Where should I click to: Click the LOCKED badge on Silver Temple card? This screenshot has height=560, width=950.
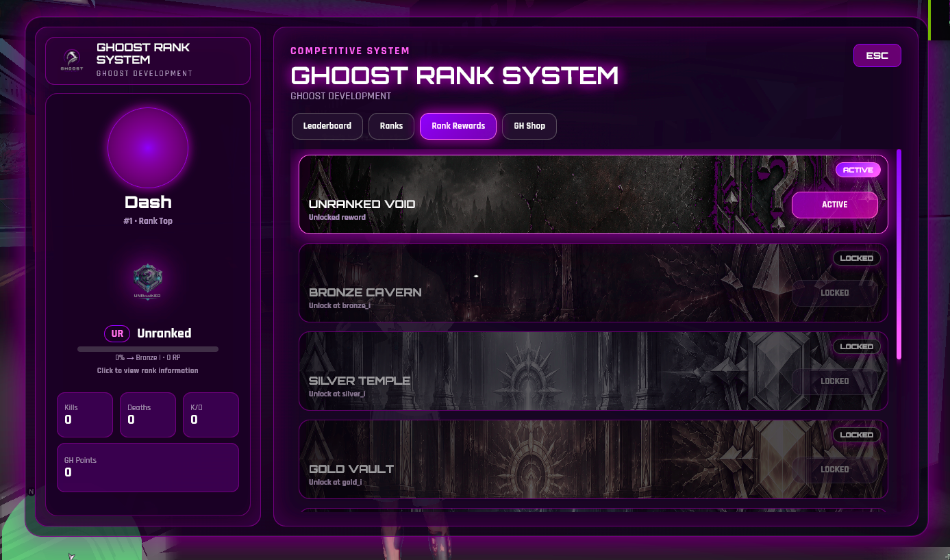[857, 346]
